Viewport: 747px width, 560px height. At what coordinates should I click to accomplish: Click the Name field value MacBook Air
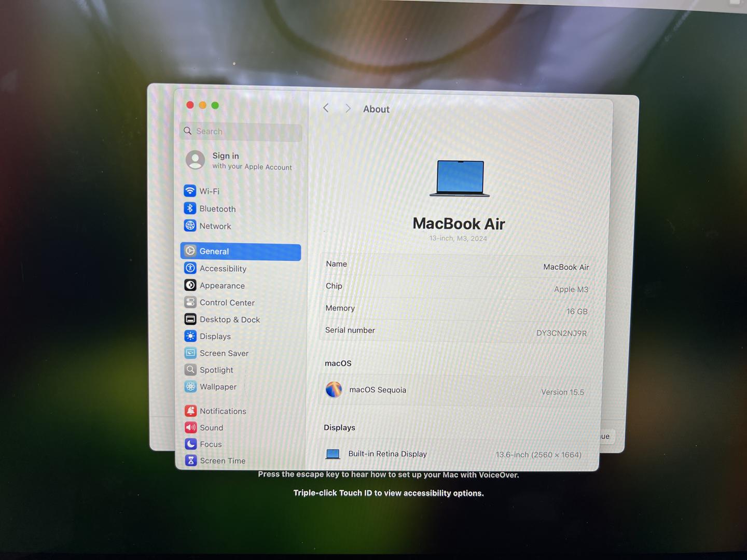(x=566, y=267)
